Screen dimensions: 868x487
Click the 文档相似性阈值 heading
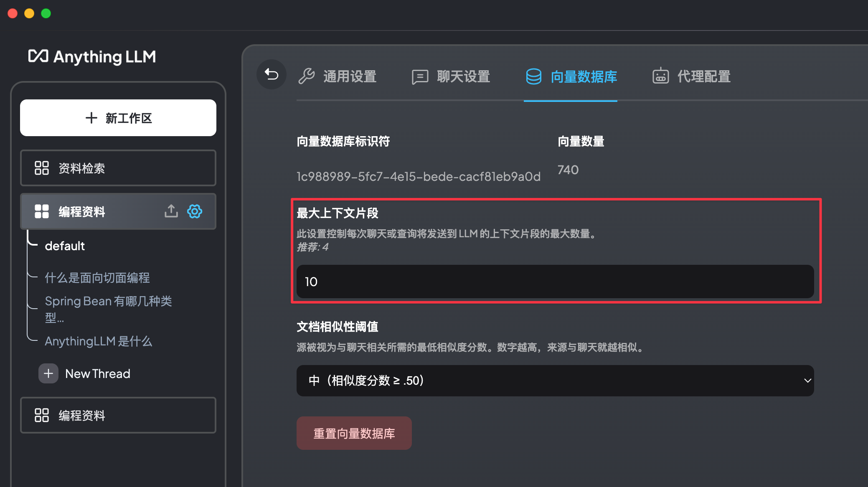[338, 327]
